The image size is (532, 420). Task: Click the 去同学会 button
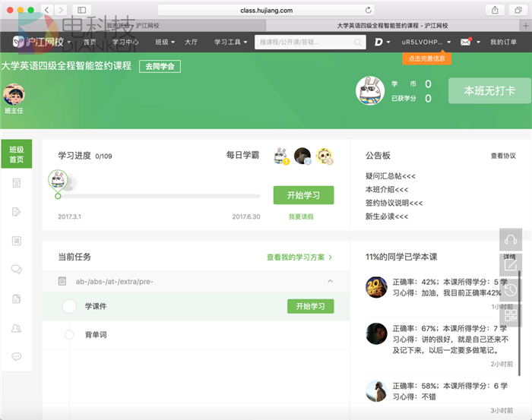pyautogui.click(x=160, y=66)
